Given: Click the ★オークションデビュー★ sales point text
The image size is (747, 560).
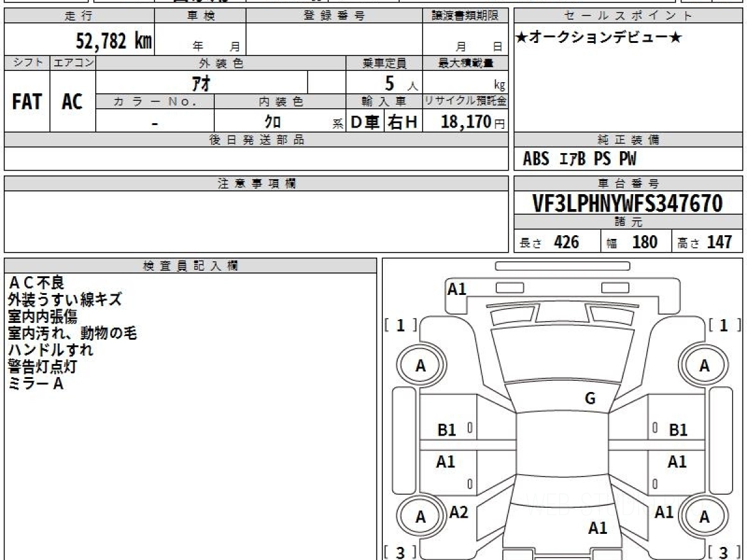Looking at the screenshot, I should coord(599,37).
